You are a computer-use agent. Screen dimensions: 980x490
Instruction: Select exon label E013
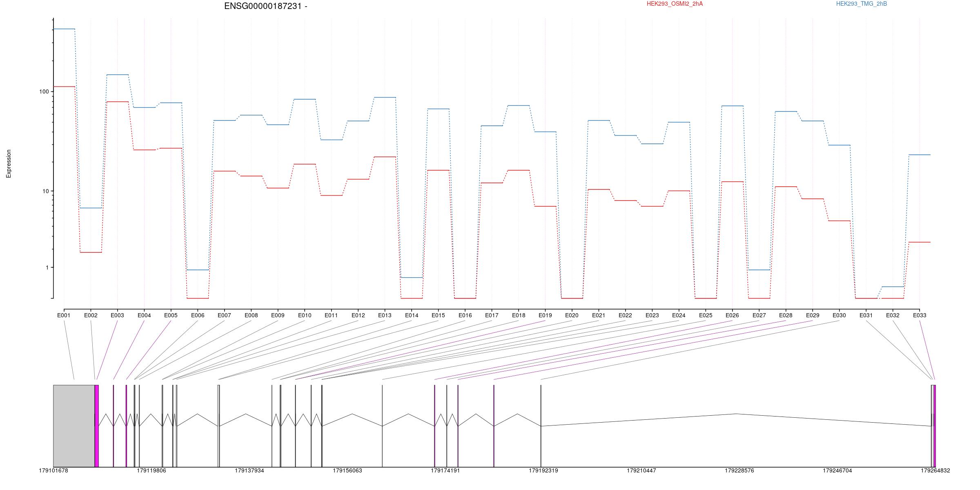click(x=385, y=315)
